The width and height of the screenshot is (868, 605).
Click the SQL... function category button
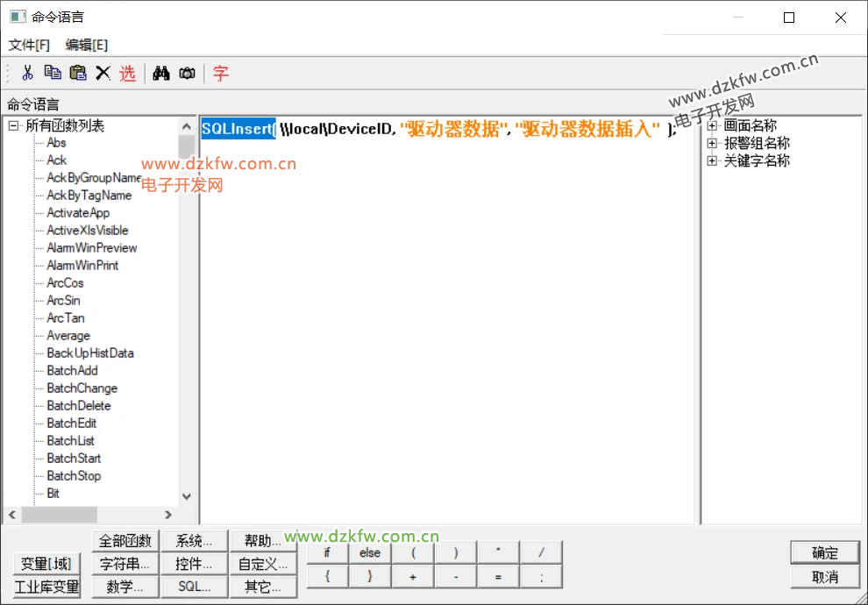(x=194, y=587)
